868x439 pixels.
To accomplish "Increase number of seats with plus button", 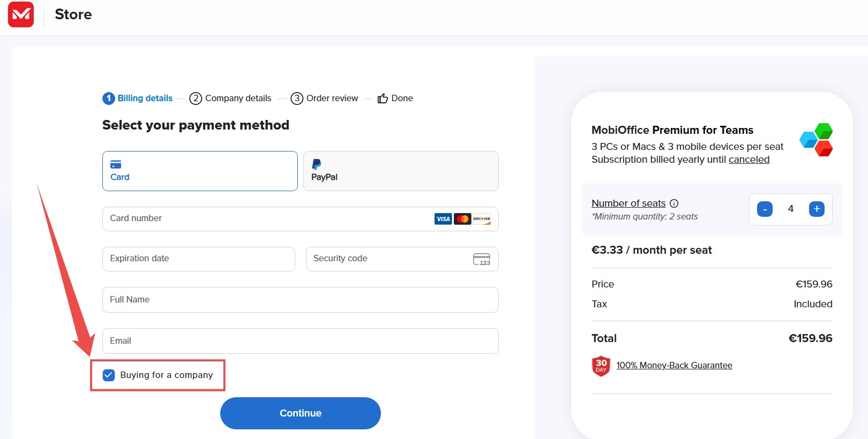I will click(x=817, y=209).
